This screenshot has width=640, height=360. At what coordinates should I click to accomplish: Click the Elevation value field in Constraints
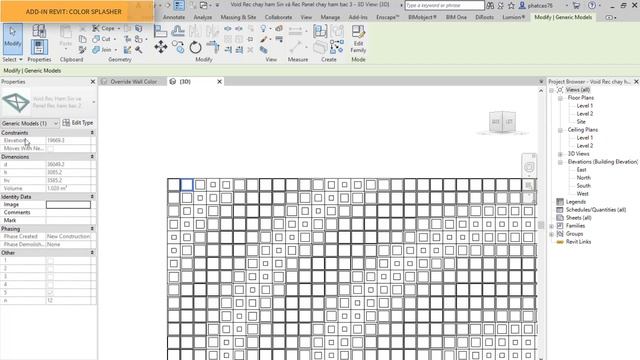click(68, 140)
